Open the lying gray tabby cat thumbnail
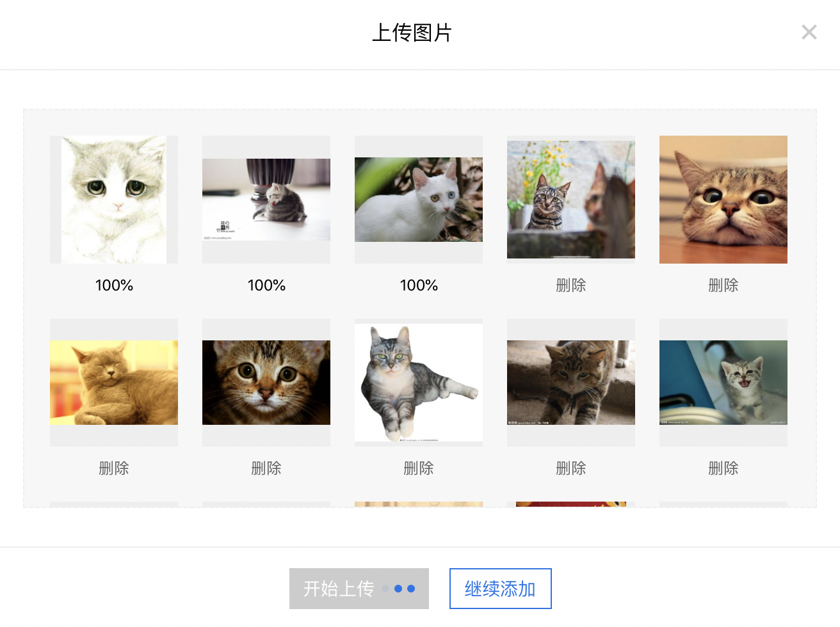Image resolution: width=840 pixels, height=627 pixels. [419, 383]
